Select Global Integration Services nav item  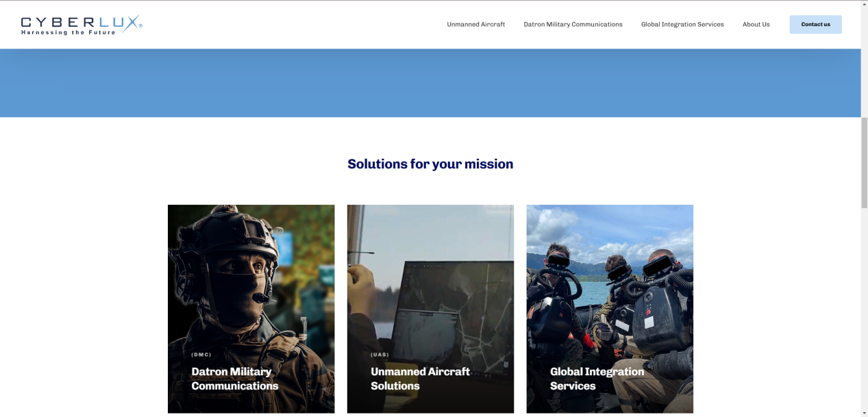(682, 25)
